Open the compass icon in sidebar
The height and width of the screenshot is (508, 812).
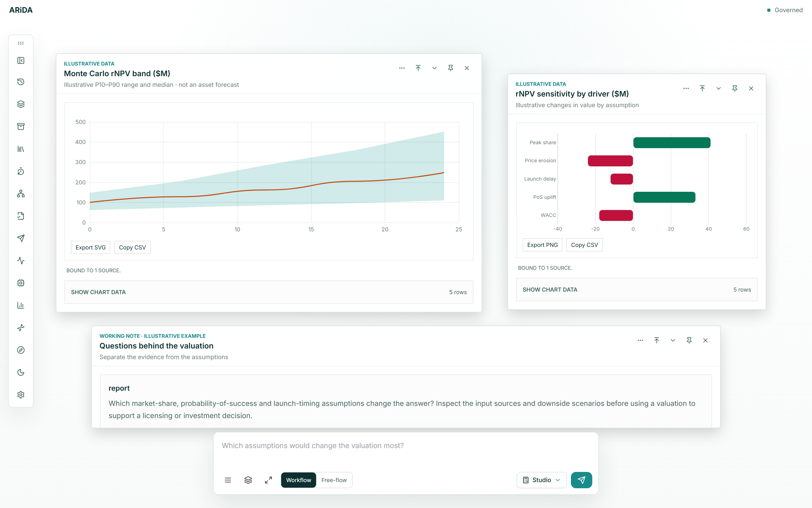[21, 350]
